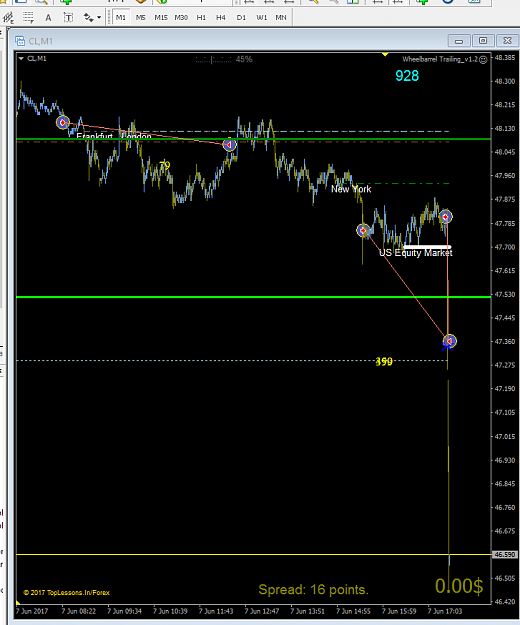Image resolution: width=520 pixels, height=625 pixels.
Task: Restore the CL,M1 chart window
Action: (x=483, y=41)
